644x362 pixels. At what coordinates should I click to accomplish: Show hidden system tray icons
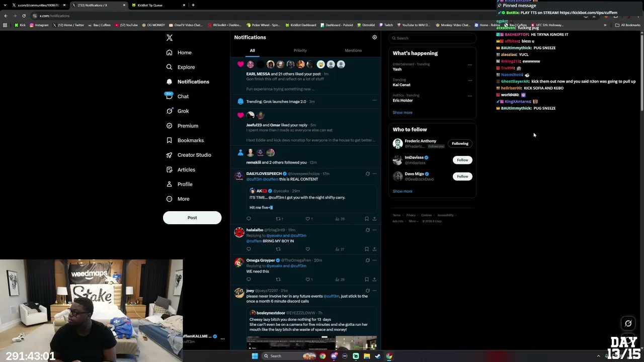pos(598,356)
